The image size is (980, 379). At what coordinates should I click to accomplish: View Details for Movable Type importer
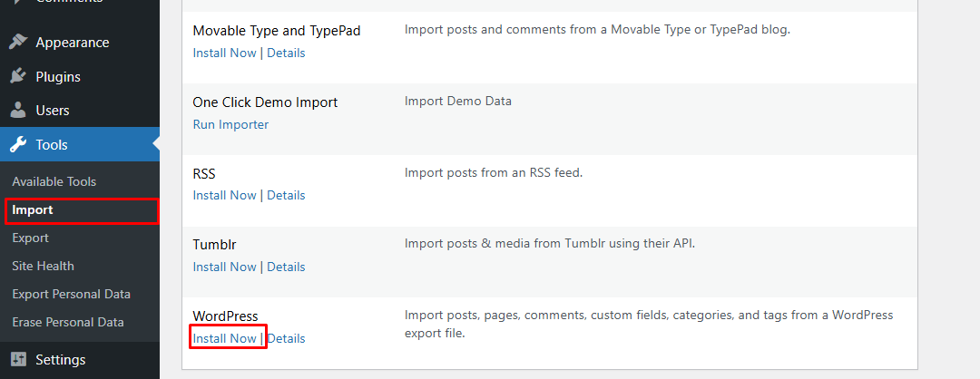pos(286,53)
